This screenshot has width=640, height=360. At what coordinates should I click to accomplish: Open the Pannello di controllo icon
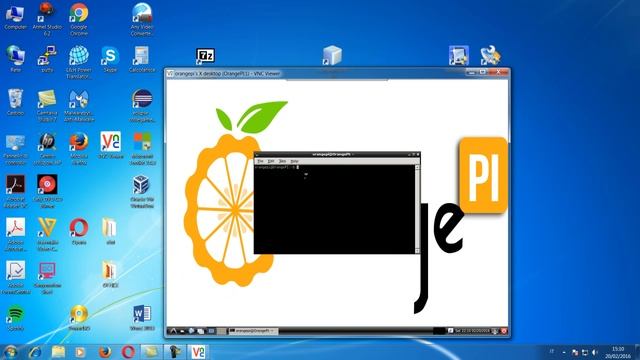[x=15, y=149]
